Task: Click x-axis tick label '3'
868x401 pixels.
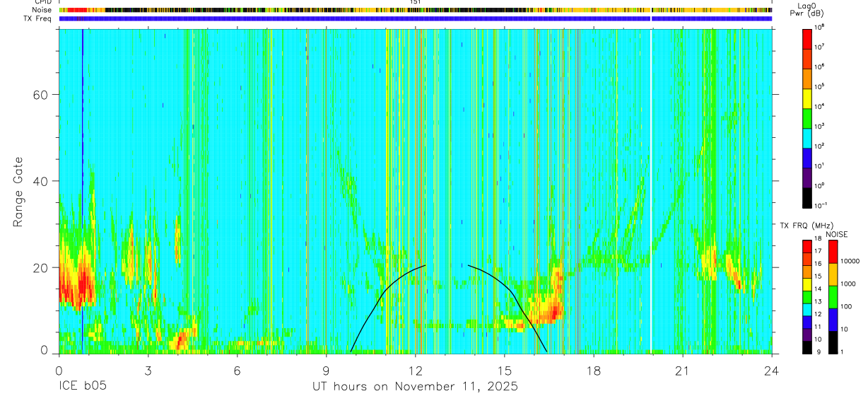Action: pos(148,371)
